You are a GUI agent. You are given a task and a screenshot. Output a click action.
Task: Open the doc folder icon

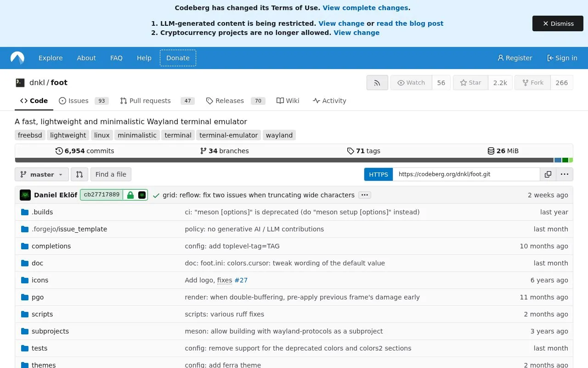pyautogui.click(x=25, y=263)
